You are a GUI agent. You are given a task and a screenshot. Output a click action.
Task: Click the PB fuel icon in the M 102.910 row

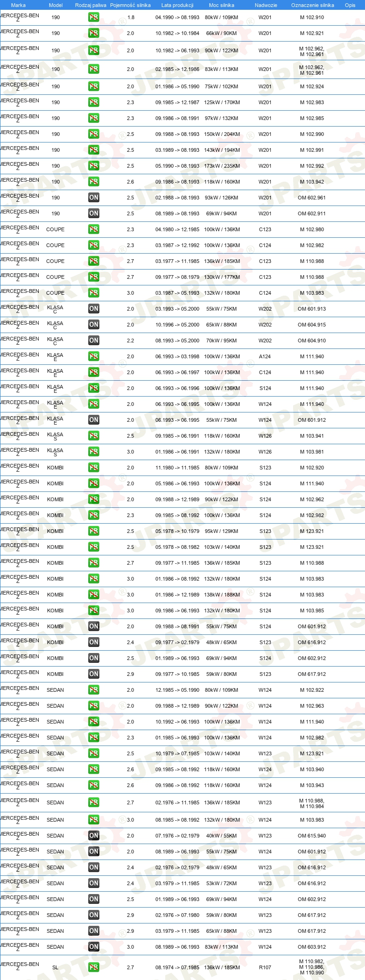pos(94,17)
